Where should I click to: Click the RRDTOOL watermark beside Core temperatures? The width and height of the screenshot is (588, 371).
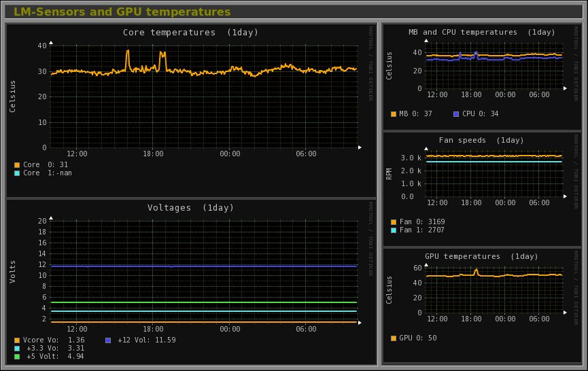(x=370, y=63)
